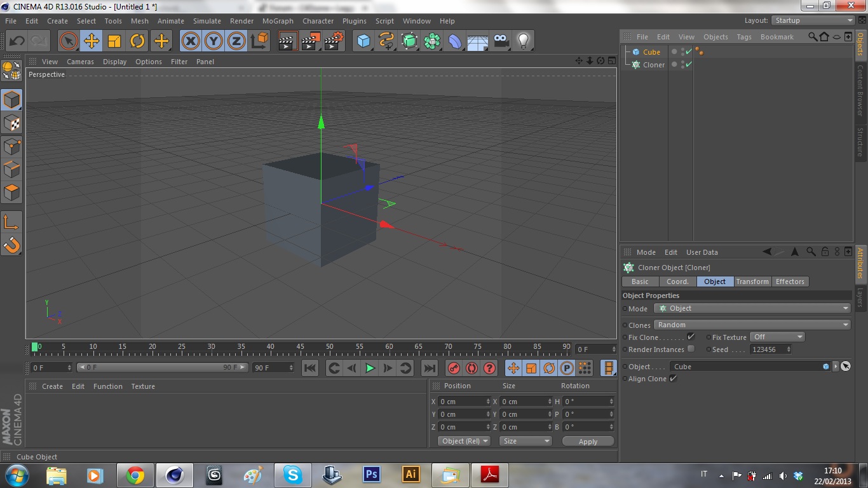Uncheck the Fix Clone checkbox
Viewport: 868px width, 488px height.
[x=691, y=337]
